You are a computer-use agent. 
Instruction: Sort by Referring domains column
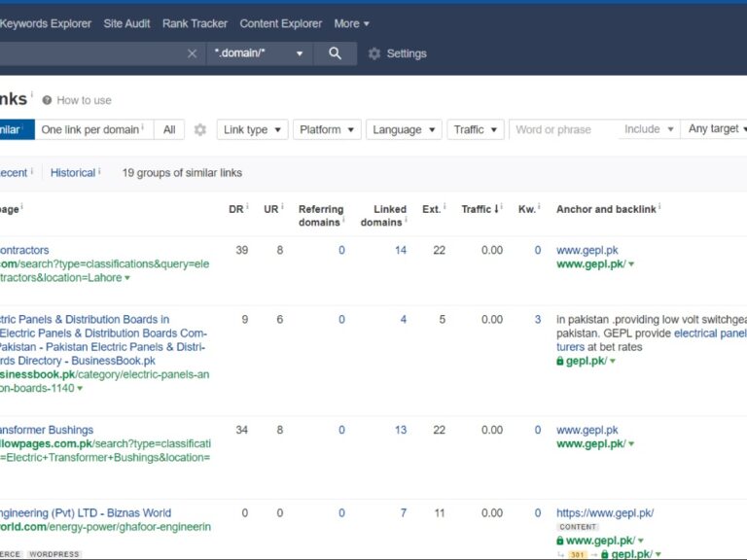(x=321, y=216)
